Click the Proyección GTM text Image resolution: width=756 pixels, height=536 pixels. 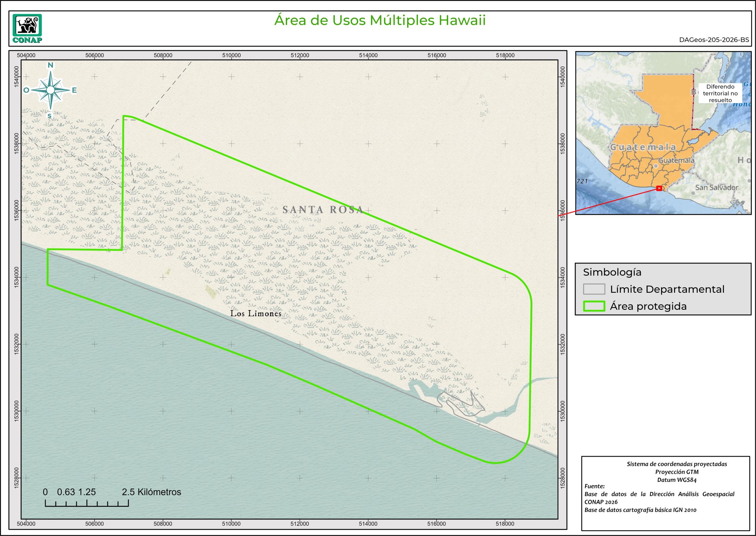point(677,472)
